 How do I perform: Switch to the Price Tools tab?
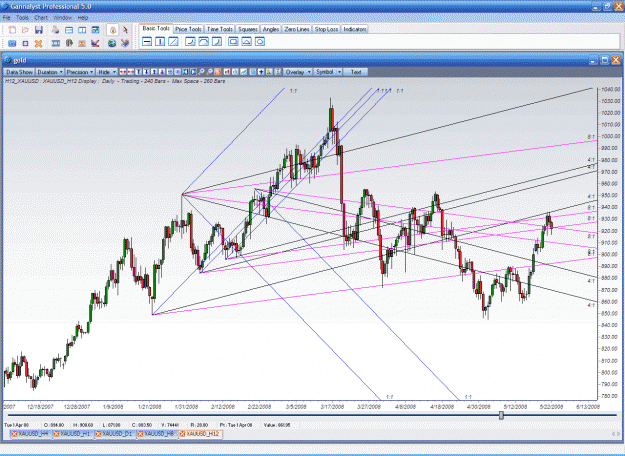(188, 29)
